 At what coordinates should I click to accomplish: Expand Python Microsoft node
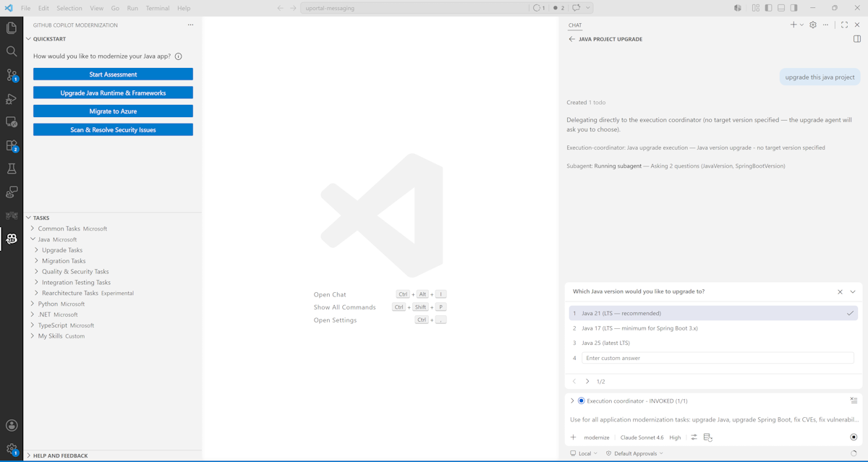point(33,304)
